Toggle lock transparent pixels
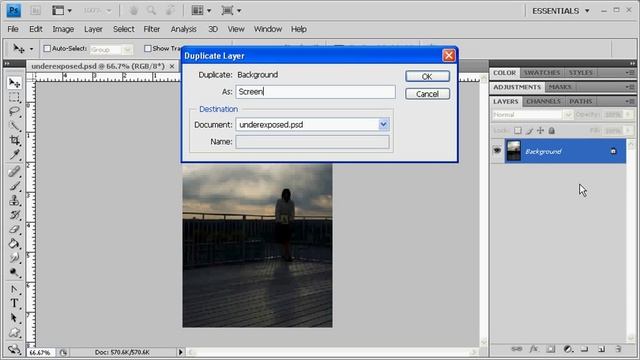The width and height of the screenshot is (640, 360). coord(518,131)
